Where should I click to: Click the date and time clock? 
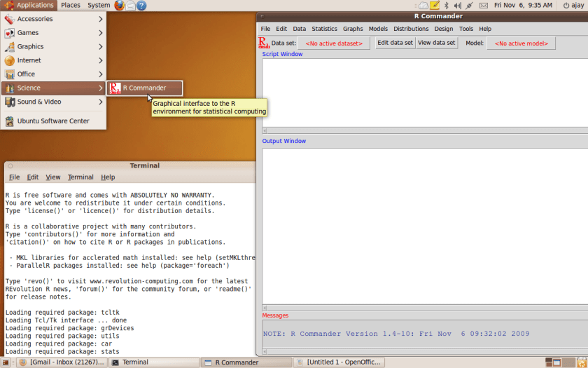pyautogui.click(x=523, y=6)
